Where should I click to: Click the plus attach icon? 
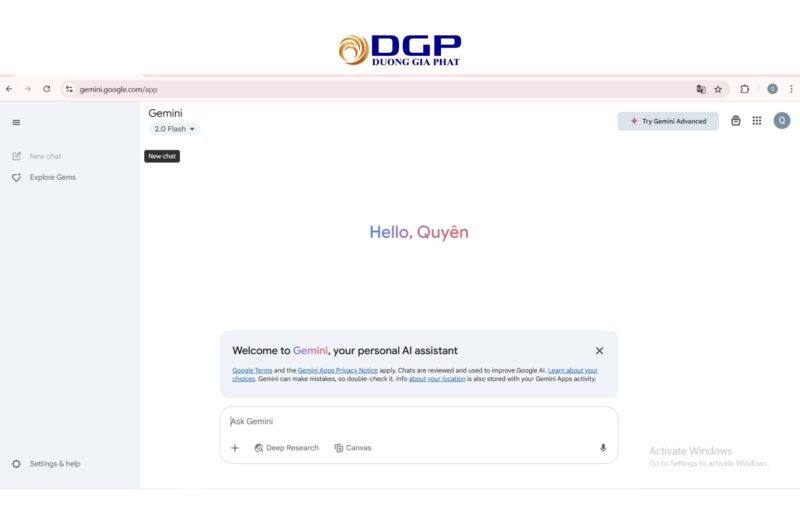235,448
